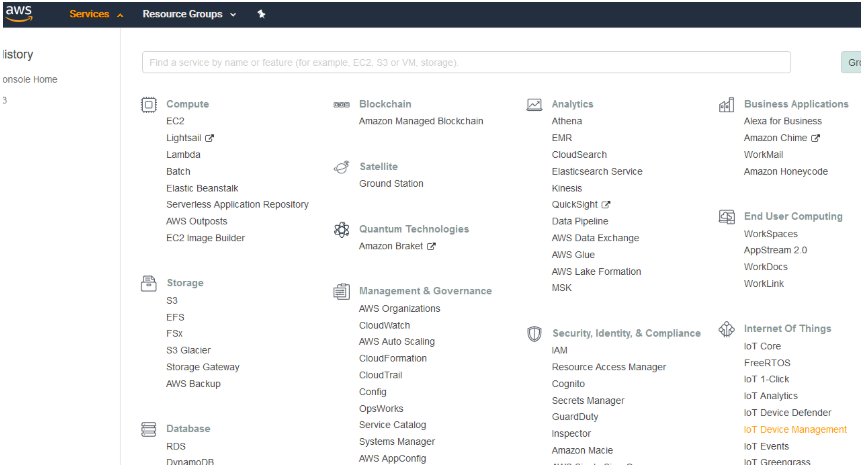Click the Security shield icon
Screen dimensions: 864x471
click(534, 334)
